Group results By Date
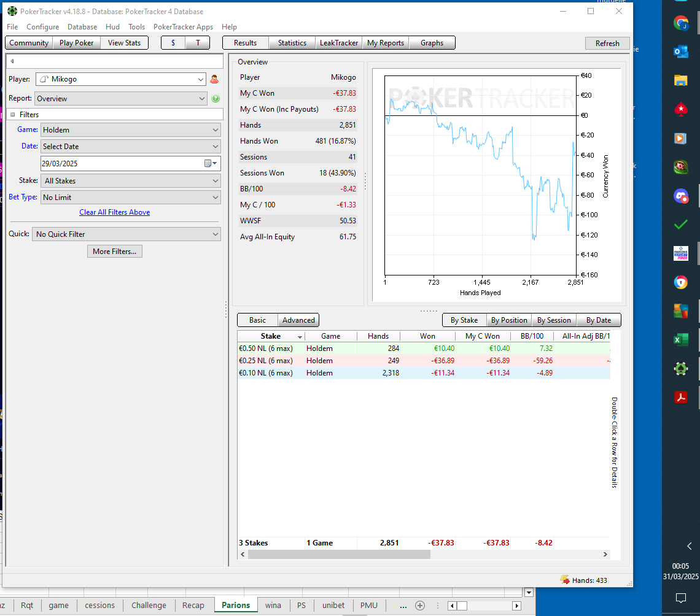 (x=599, y=320)
